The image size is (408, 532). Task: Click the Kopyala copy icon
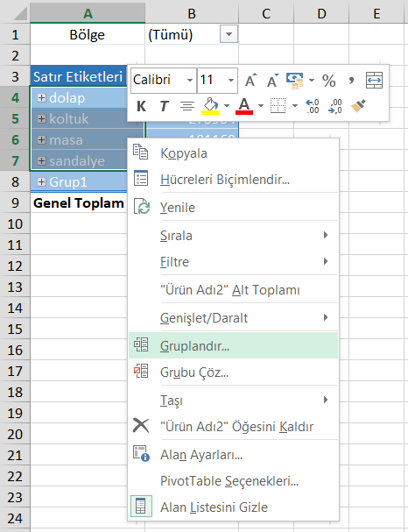[141, 152]
